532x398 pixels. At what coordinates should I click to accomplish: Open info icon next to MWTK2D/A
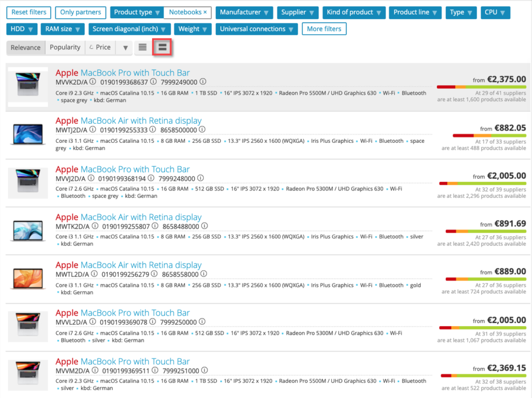[95, 226]
